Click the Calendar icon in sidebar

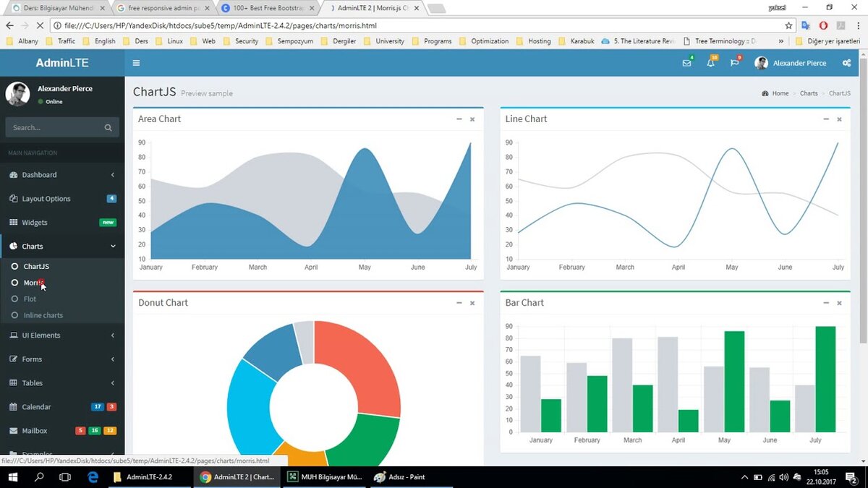pyautogui.click(x=13, y=407)
